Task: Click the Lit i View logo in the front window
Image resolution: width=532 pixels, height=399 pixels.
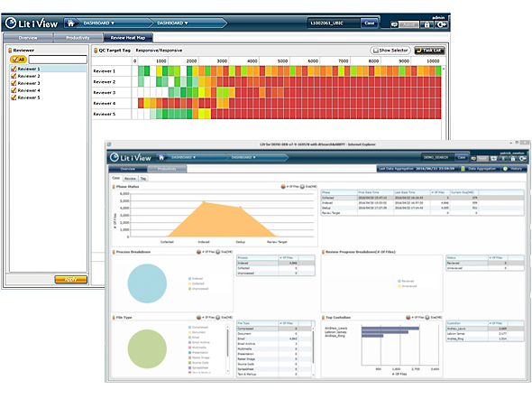Action: pos(131,158)
